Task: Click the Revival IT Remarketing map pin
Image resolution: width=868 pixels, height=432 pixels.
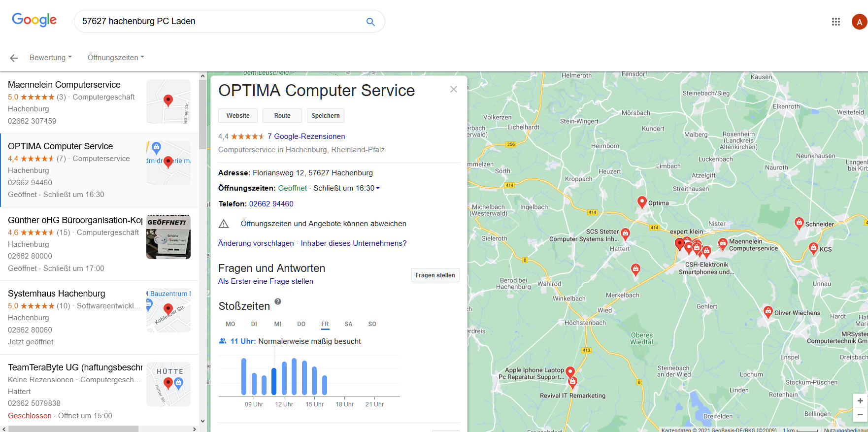Action: 572,383
